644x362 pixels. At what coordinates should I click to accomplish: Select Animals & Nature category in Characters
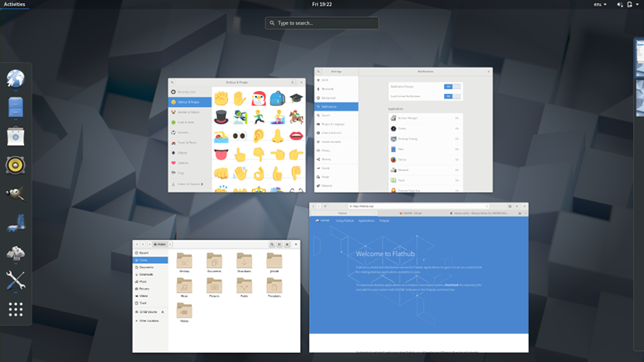190,112
